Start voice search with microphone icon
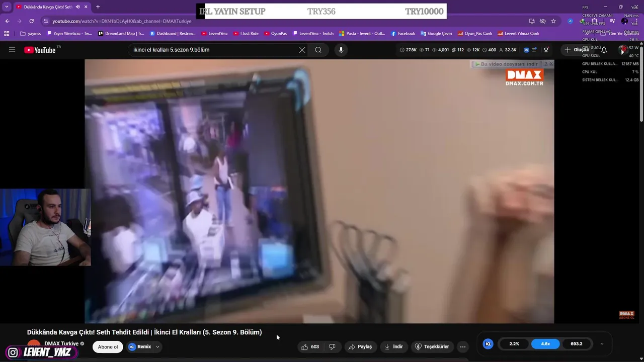This screenshot has width=644, height=362. 341,50
